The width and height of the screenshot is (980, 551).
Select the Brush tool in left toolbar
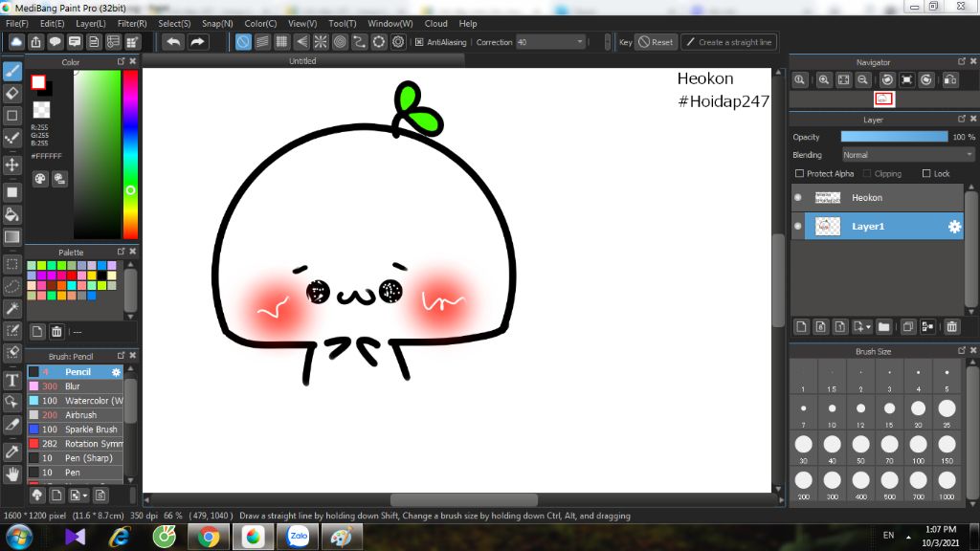click(11, 71)
